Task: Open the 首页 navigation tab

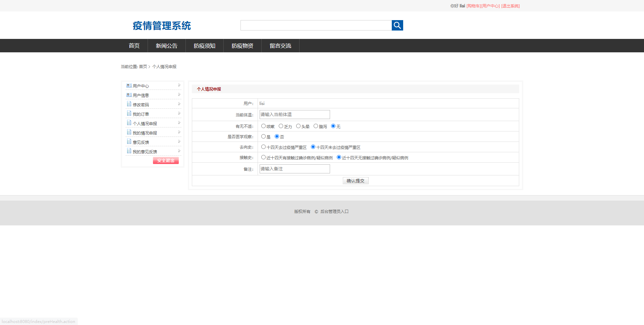Action: coord(134,46)
